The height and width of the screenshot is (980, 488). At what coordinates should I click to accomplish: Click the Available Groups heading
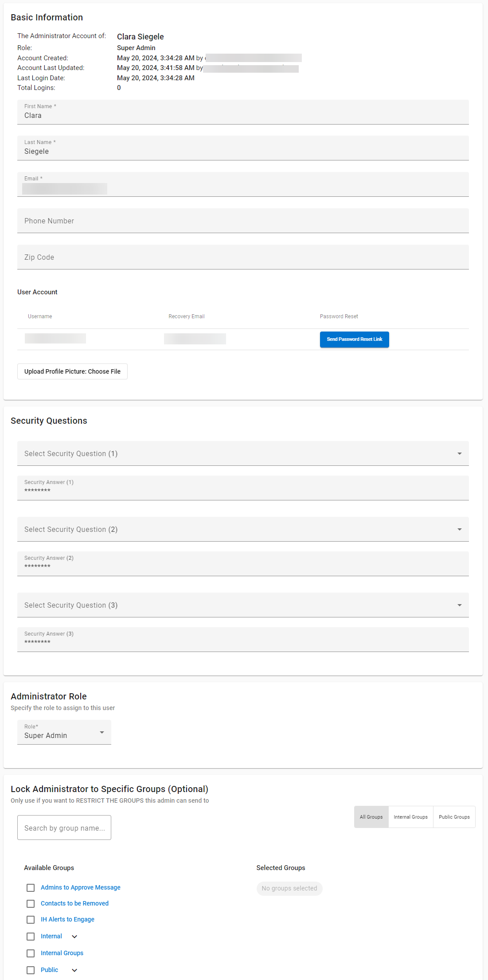tap(49, 868)
